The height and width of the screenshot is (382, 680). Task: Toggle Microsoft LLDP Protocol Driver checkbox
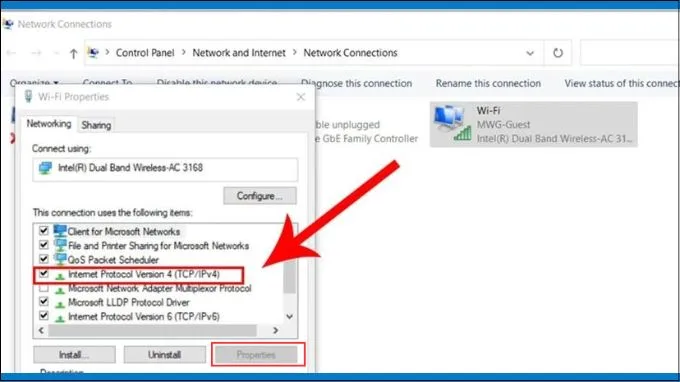pos(43,301)
